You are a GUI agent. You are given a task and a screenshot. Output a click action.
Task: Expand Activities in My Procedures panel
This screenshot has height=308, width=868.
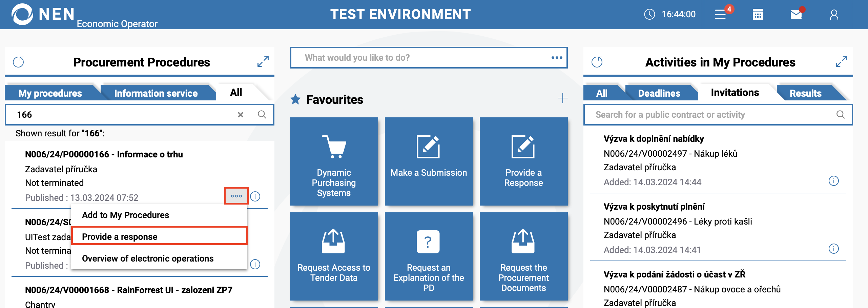click(x=842, y=61)
